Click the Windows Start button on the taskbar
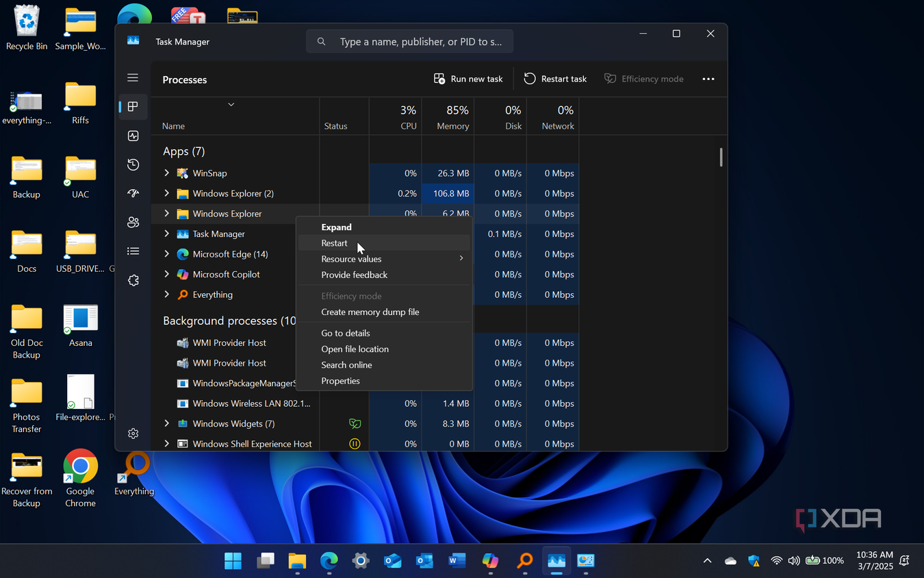Viewport: 924px width, 578px height. coord(233,561)
